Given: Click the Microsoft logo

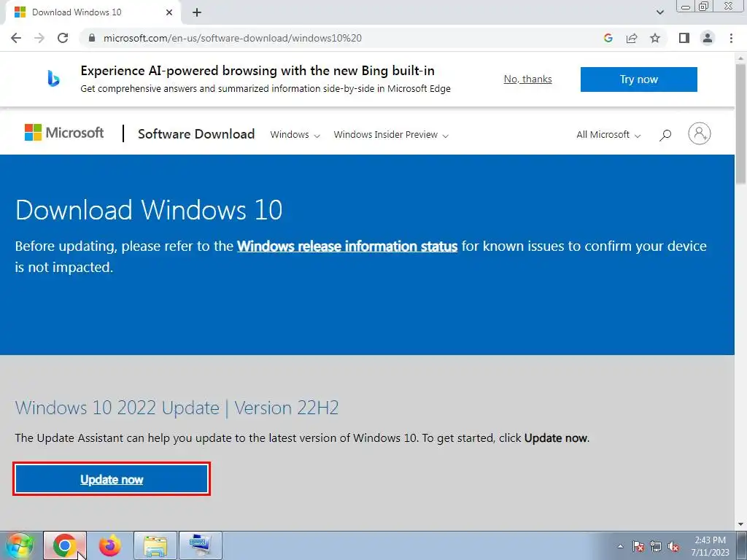Looking at the screenshot, I should pyautogui.click(x=64, y=133).
